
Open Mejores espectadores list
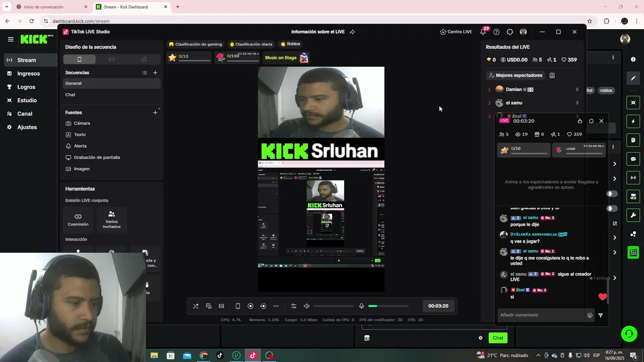516,75
